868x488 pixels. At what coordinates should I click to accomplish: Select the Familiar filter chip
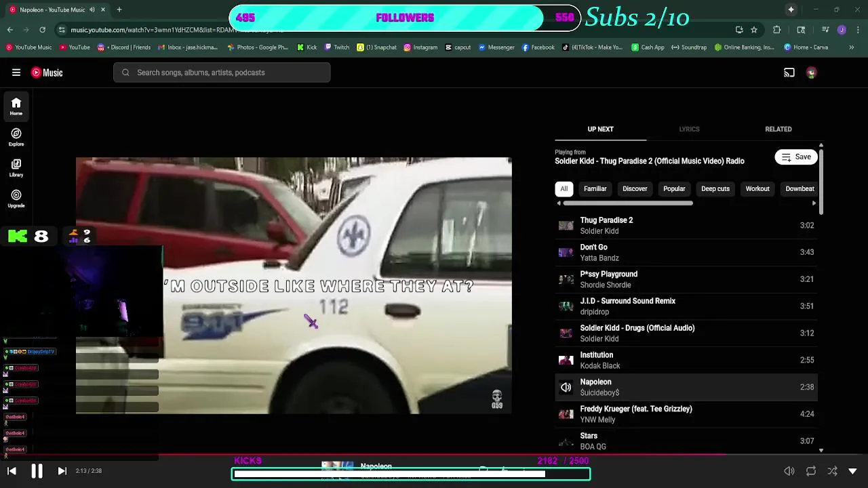tap(595, 189)
